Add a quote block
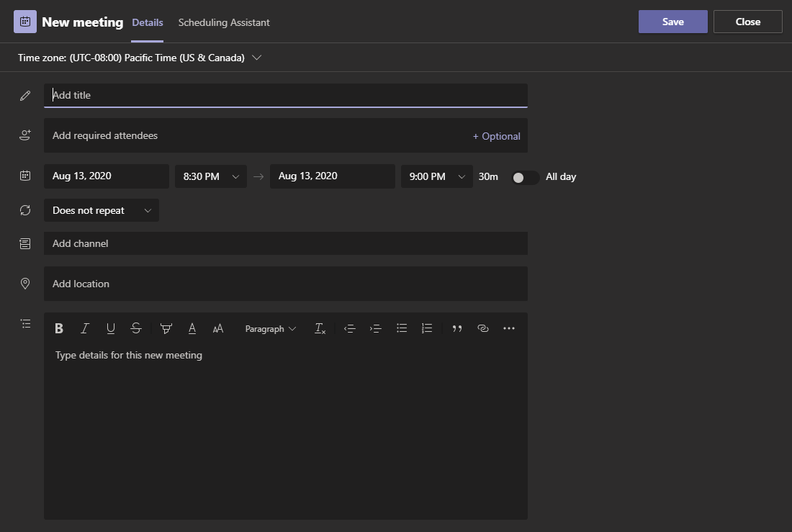The image size is (792, 532). tap(457, 328)
